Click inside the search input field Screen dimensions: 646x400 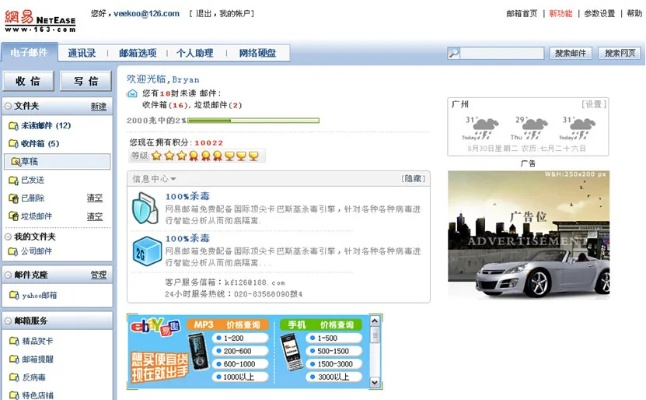coord(502,53)
